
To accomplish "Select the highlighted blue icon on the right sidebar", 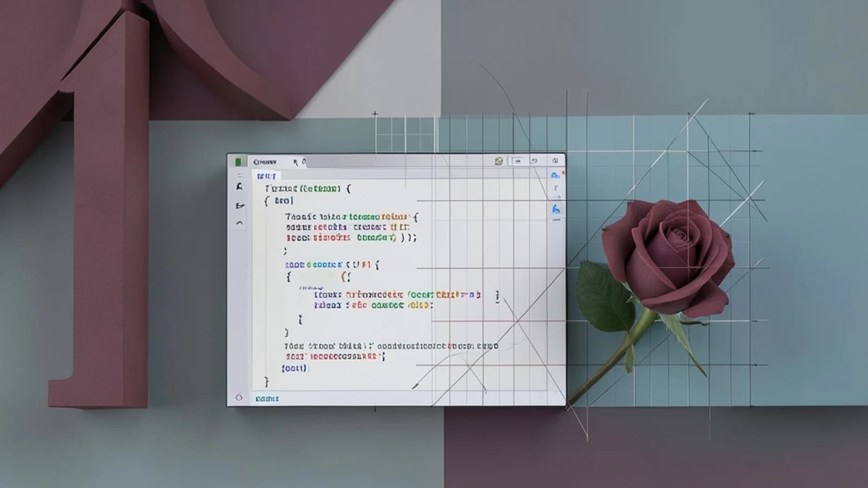I will (x=556, y=209).
